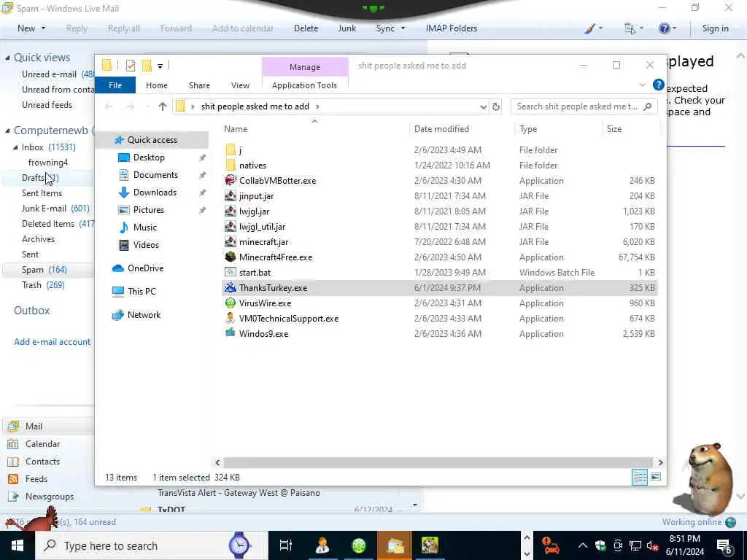Open the clock app on the taskbar

click(x=239, y=545)
